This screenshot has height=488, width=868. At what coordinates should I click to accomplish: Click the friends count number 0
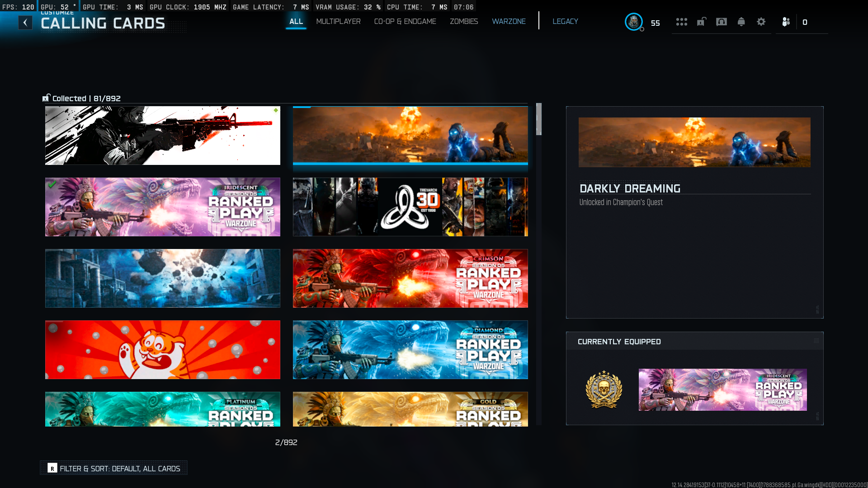pyautogui.click(x=805, y=22)
